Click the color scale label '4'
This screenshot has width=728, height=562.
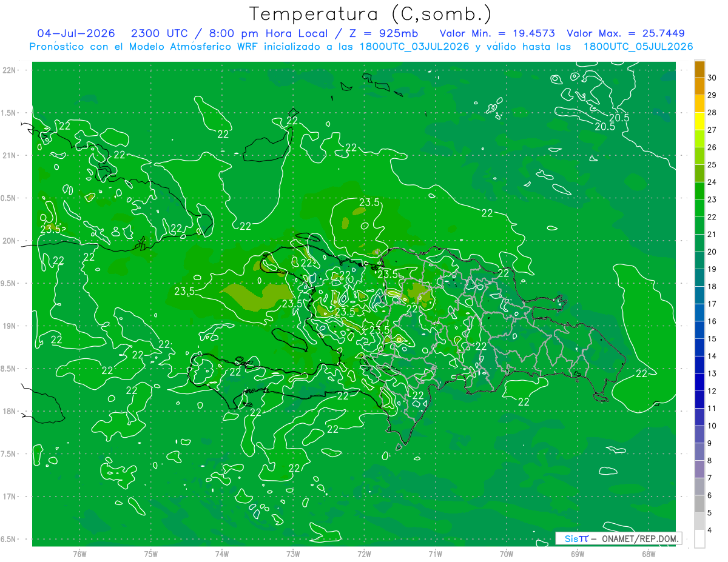[710, 530]
